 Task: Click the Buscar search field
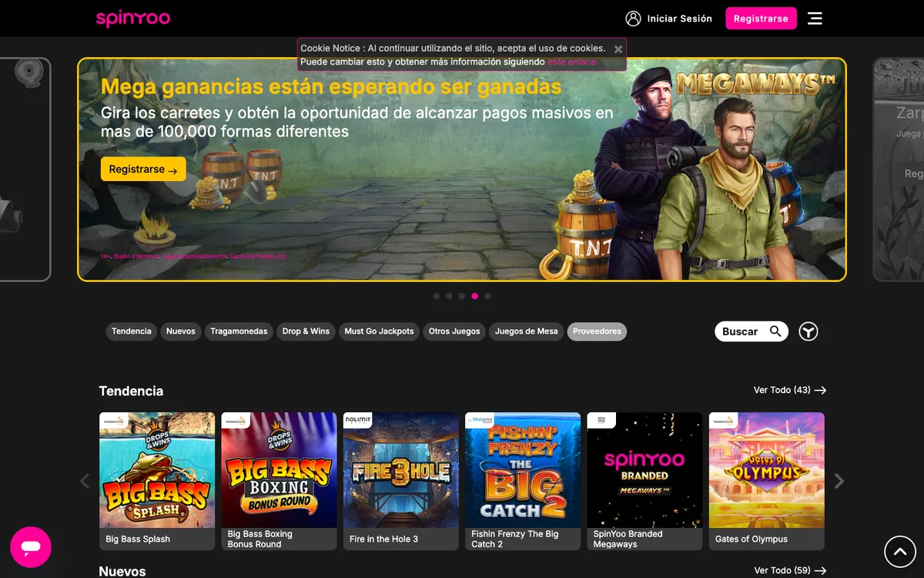[x=752, y=331]
